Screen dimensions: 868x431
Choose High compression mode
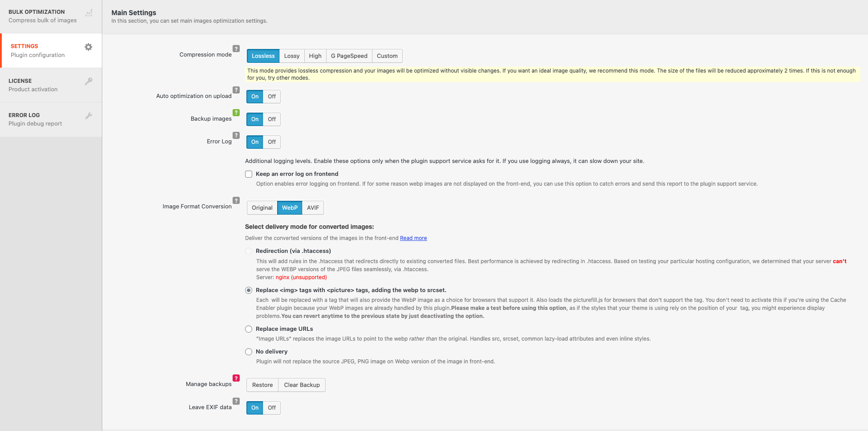point(315,56)
